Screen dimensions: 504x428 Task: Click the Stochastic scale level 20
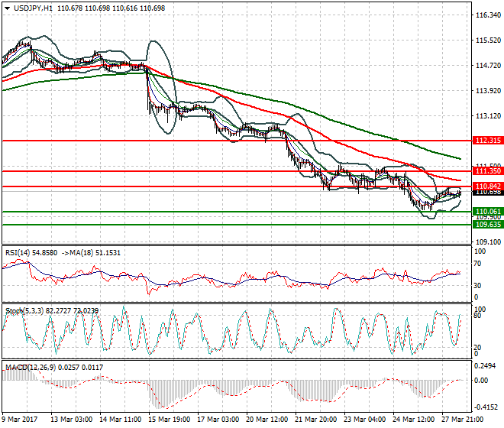[x=477, y=347]
